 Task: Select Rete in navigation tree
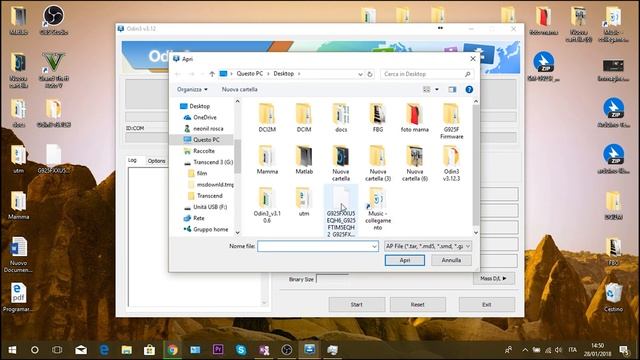[194, 218]
